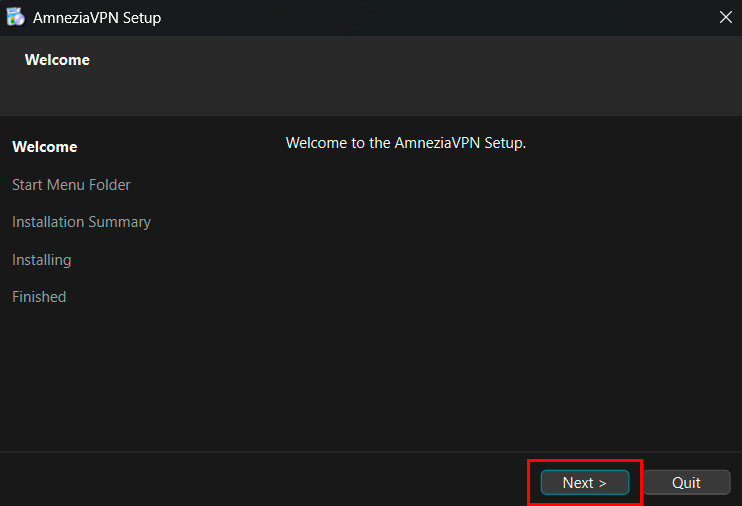Image resolution: width=742 pixels, height=506 pixels.
Task: Click the AmneziaVPN installer icon in title bar
Action: point(15,17)
